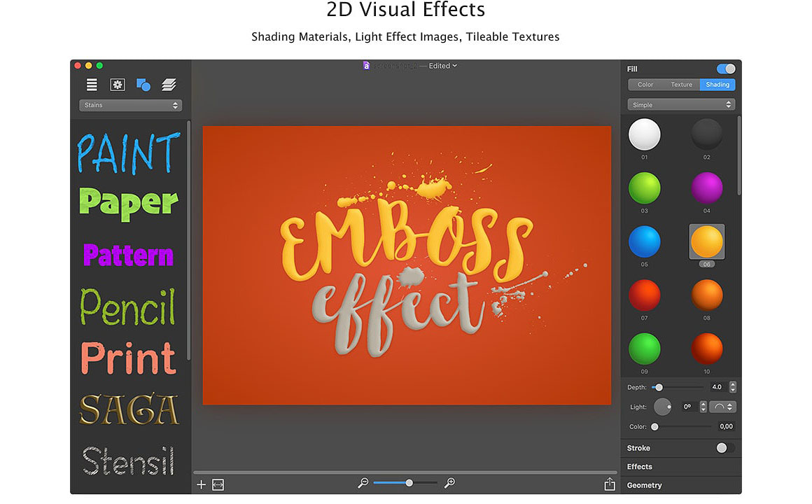Screen dimensions: 812x504
Task: Click the zoom out magnifier icon
Action: (x=363, y=483)
